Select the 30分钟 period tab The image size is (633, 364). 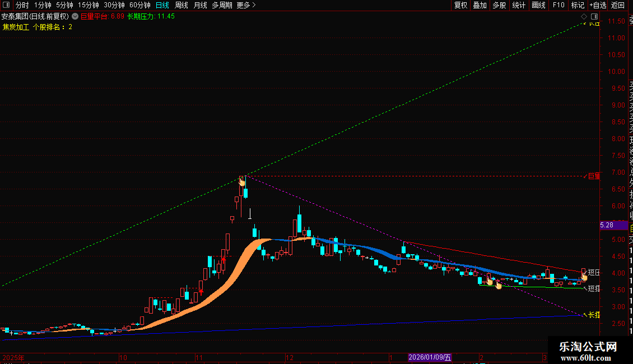click(114, 5)
